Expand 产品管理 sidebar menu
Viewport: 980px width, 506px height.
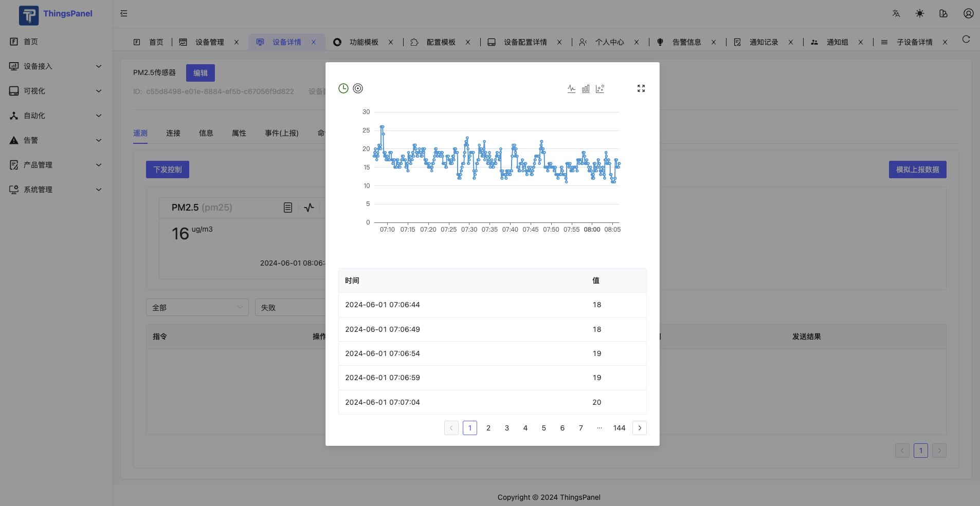pyautogui.click(x=56, y=165)
